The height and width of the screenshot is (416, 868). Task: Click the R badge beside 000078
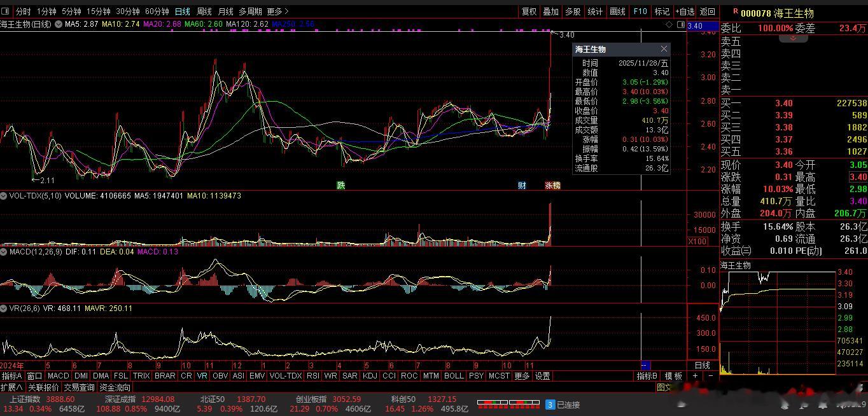[736, 11]
